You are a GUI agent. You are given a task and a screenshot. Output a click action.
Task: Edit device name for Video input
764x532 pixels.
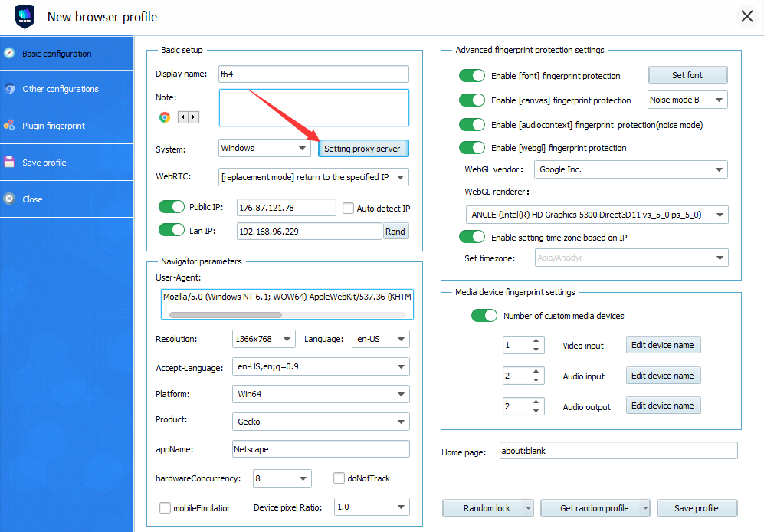663,345
